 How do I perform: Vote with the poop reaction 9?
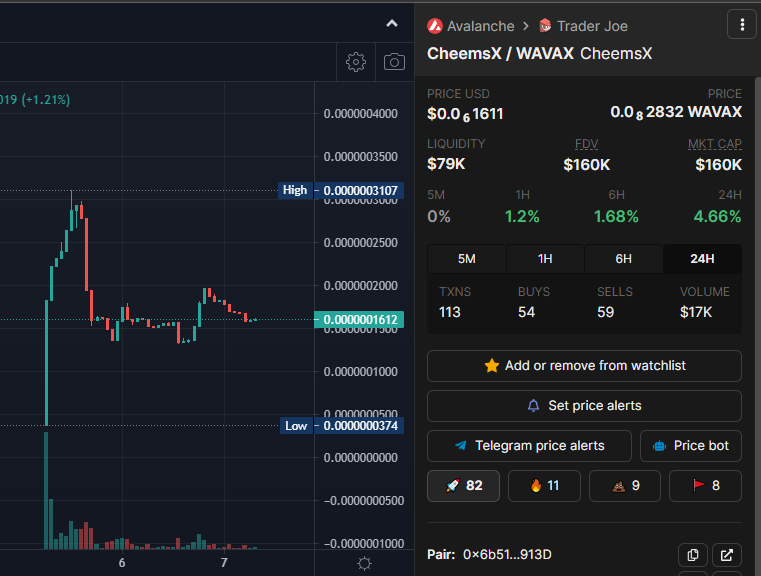[625, 486]
